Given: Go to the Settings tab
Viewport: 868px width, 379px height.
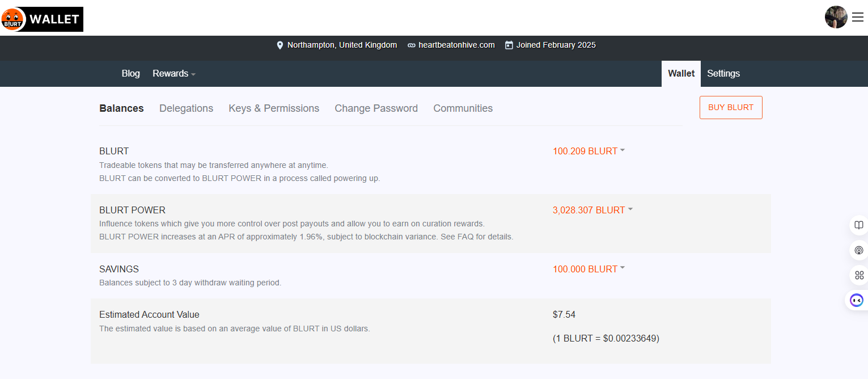Looking at the screenshot, I should pyautogui.click(x=723, y=74).
